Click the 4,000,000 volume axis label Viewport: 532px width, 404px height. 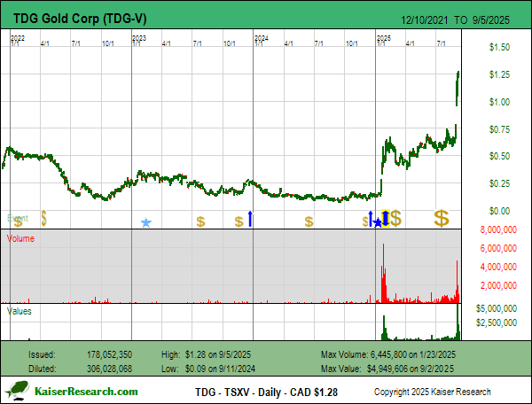click(498, 267)
